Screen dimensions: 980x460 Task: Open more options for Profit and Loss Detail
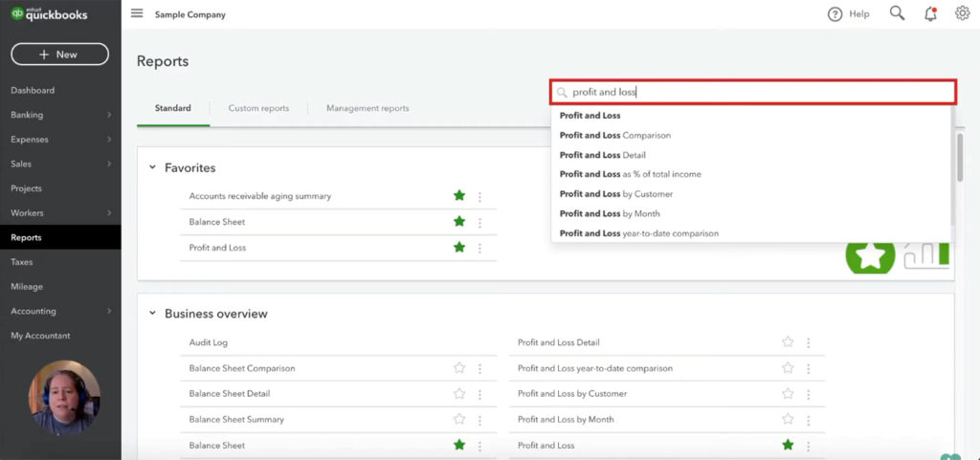pyautogui.click(x=809, y=342)
